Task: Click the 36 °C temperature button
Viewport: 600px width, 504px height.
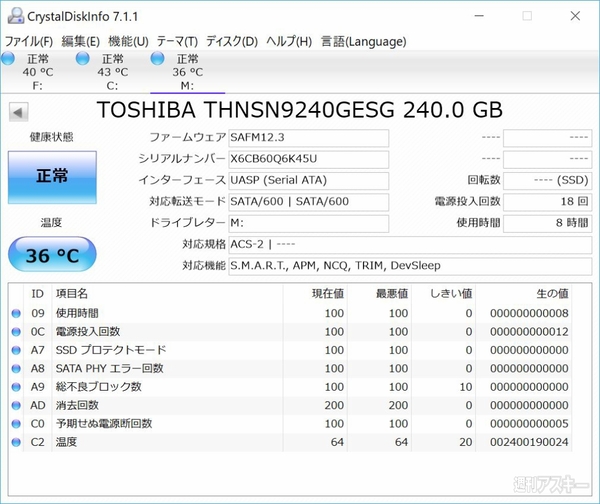Action: (x=52, y=254)
